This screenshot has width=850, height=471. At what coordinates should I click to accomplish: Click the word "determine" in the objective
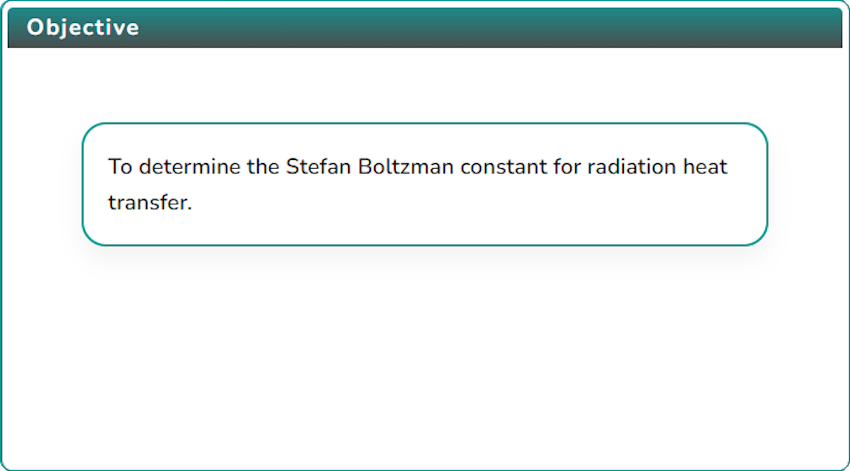point(189,166)
